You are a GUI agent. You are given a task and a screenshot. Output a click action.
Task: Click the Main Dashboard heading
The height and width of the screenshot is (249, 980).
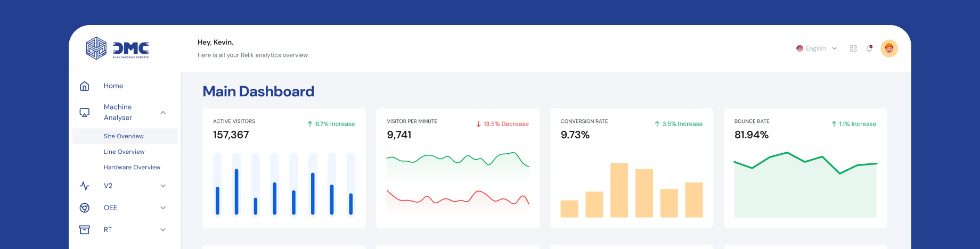point(258,92)
